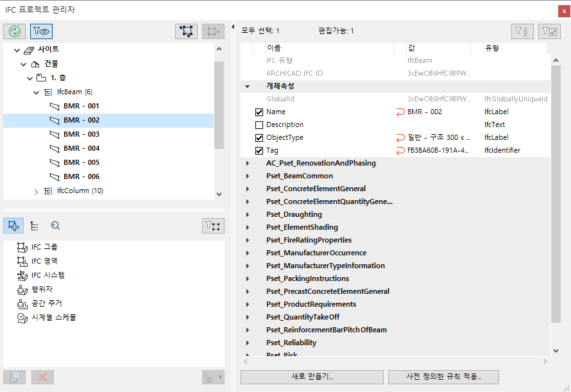Image resolution: width=571 pixels, height=392 pixels.
Task: Click the IFC 영역 zone icon
Action: pyautogui.click(x=22, y=261)
